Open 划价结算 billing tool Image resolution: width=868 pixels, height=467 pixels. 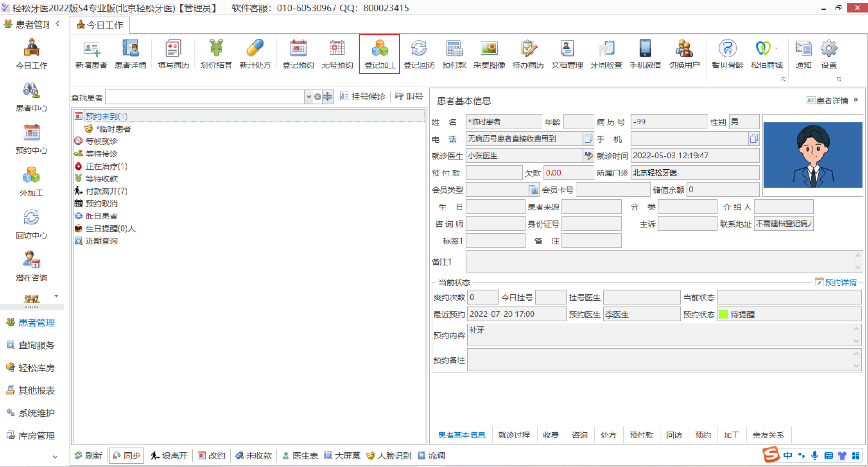click(216, 54)
